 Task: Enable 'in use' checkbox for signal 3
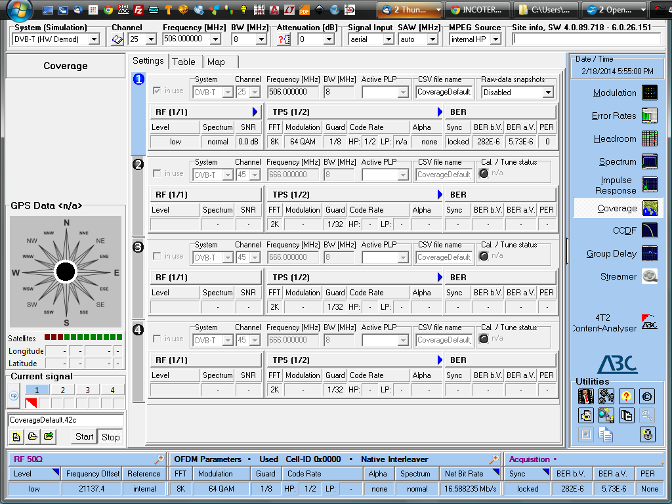click(156, 257)
